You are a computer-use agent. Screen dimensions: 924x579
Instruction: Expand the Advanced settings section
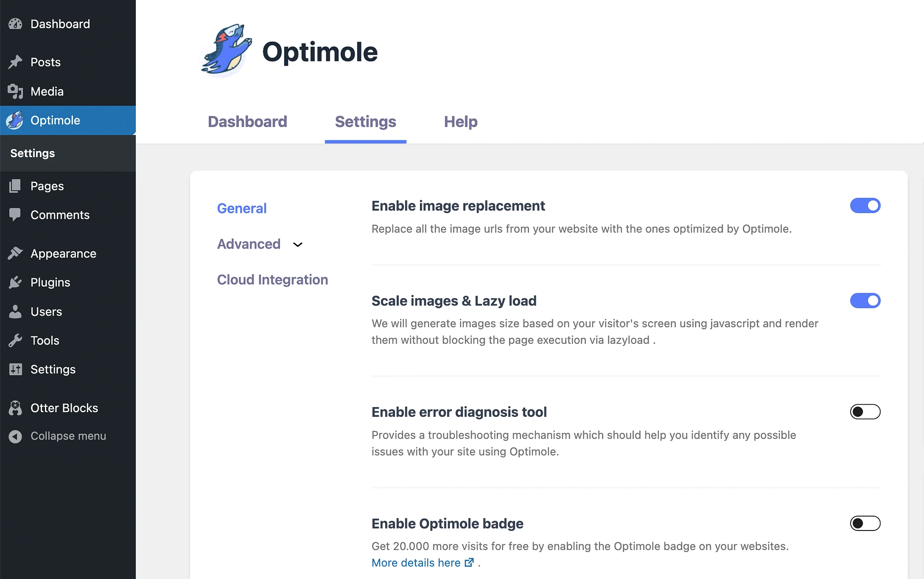point(261,244)
